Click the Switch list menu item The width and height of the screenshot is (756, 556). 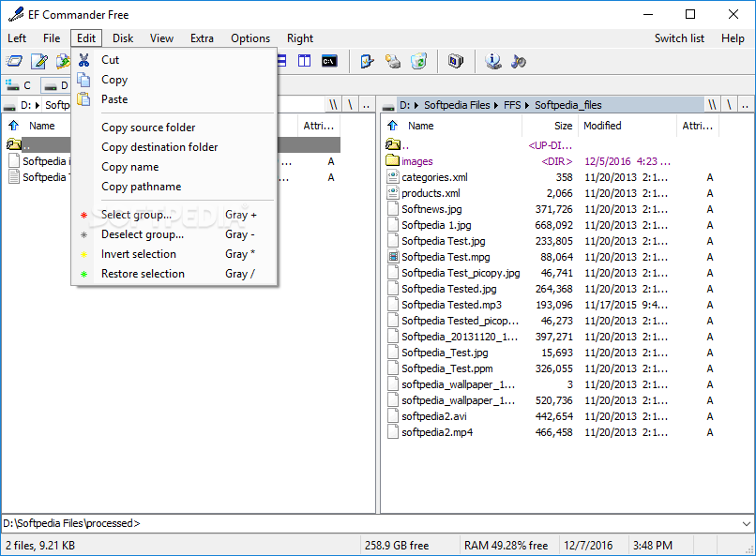point(679,38)
